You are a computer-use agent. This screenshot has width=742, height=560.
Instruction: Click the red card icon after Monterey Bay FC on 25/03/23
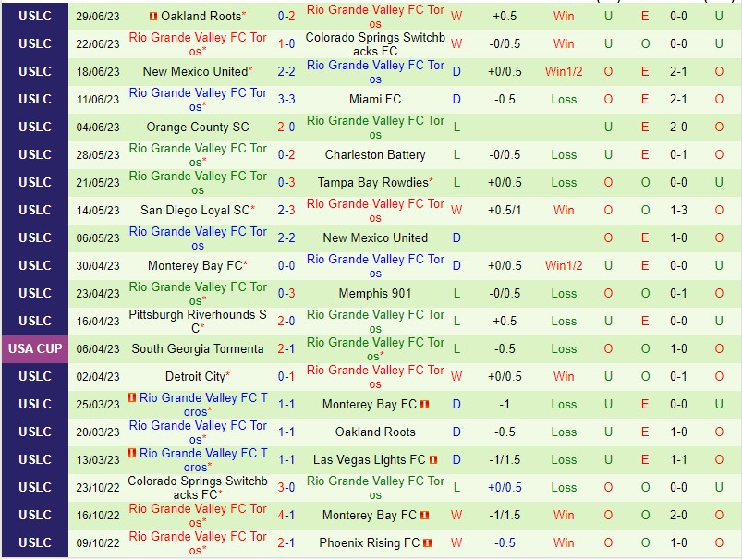424,404
